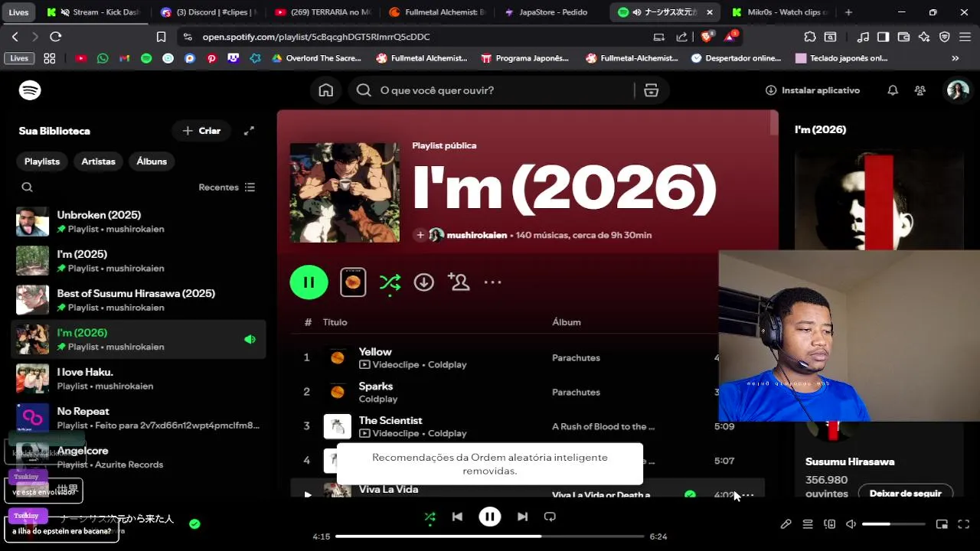Open the Brave wallet icon
Viewport: 980px width, 551px height.
click(903, 36)
